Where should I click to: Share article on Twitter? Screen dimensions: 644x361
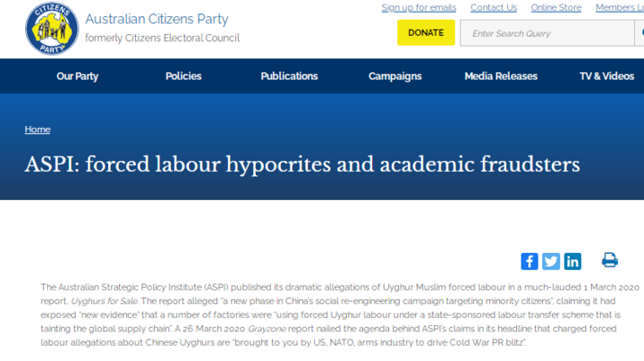click(x=551, y=261)
